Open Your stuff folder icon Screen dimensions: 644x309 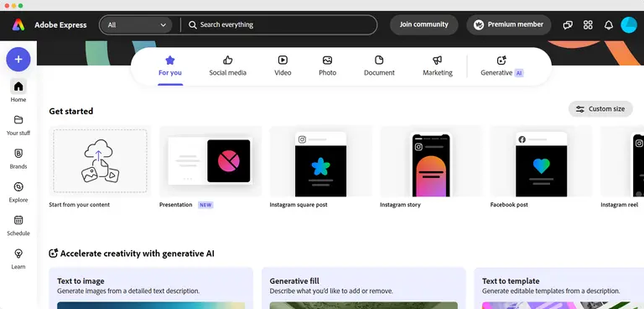(x=18, y=120)
